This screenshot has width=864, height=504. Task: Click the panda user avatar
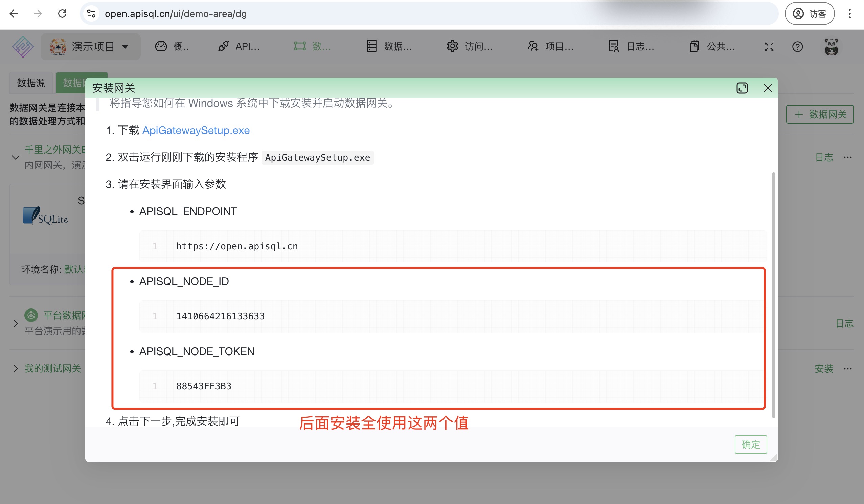(x=831, y=47)
